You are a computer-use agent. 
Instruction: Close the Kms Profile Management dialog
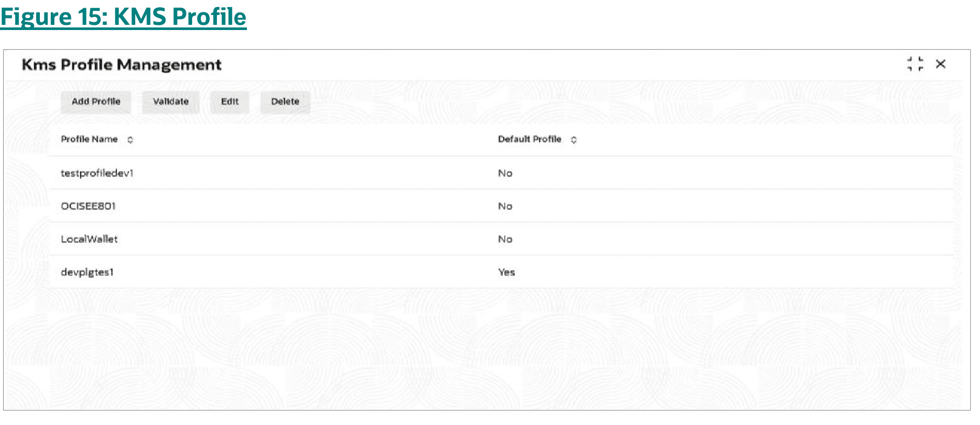pos(941,64)
